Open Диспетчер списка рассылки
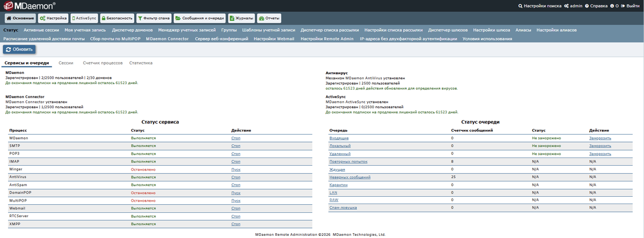Image resolution: width=644 pixels, height=238 pixels. tap(330, 30)
